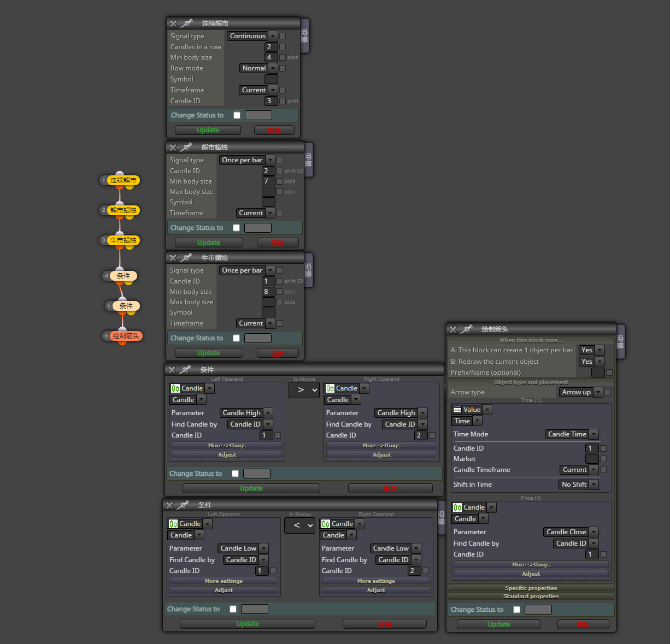Screen dimensions: 670x644
Task: Click the red 删除 button in 熊市蜡烛
Action: pos(278,243)
